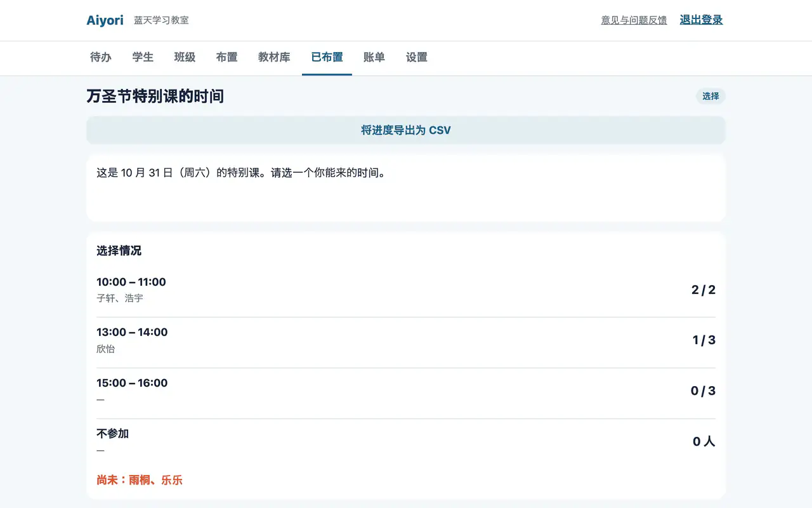
Task: Click the 选择 button
Action: click(x=710, y=97)
